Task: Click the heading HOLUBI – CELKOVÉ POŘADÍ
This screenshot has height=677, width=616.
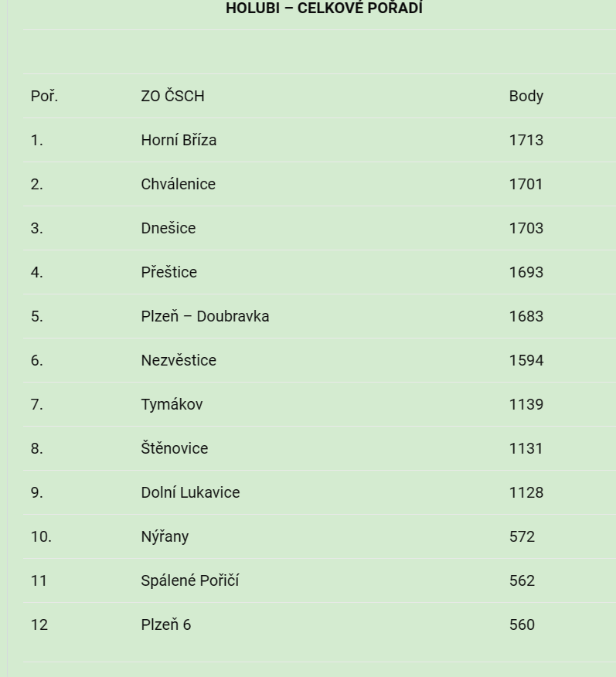Action: 324,9
